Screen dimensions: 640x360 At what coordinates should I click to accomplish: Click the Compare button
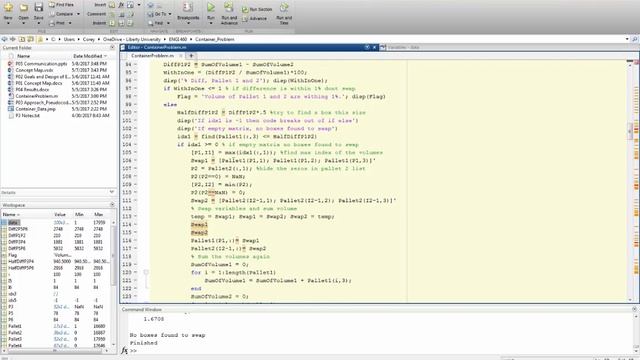point(61,14)
